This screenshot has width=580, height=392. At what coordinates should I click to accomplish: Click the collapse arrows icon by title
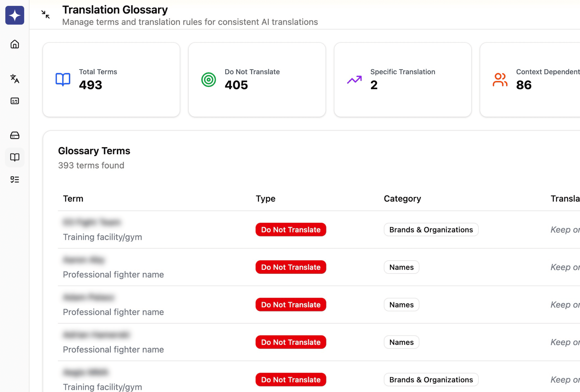pos(45,14)
